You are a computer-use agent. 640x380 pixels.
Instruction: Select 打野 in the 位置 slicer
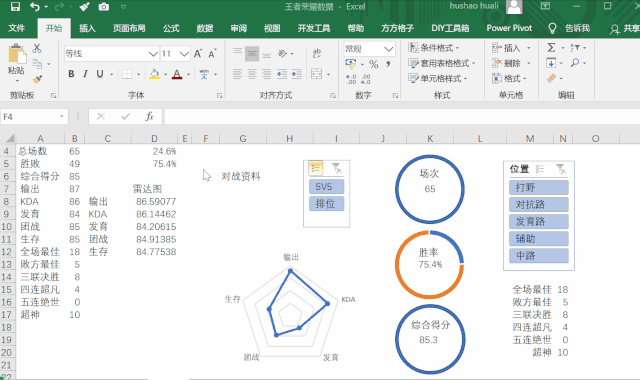(x=539, y=188)
